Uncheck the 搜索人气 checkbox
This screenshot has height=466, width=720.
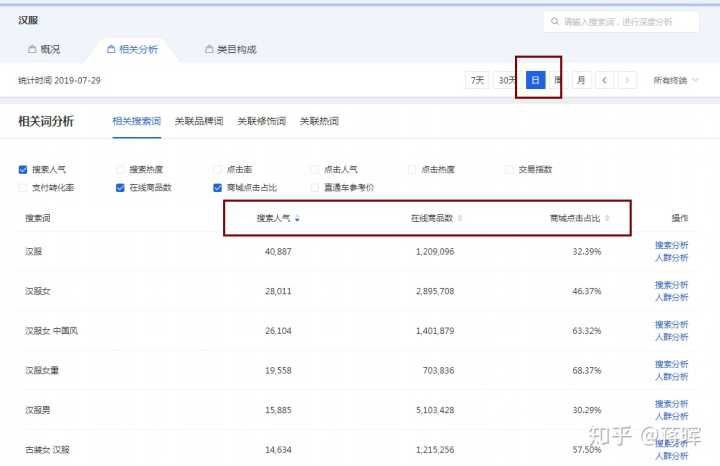tap(23, 170)
